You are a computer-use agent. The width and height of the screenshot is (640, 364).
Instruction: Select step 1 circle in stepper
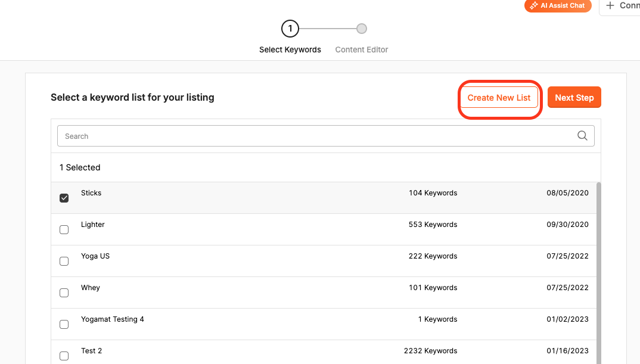tap(290, 29)
